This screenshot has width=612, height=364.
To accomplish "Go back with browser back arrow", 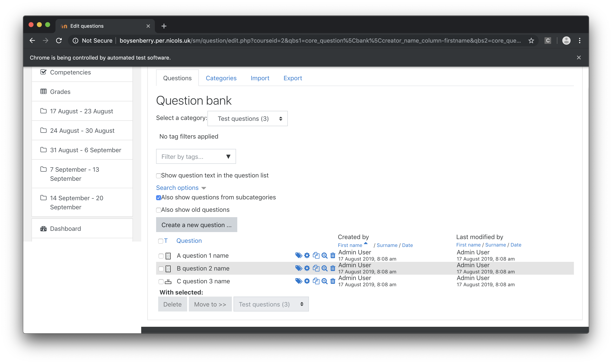I will (32, 41).
